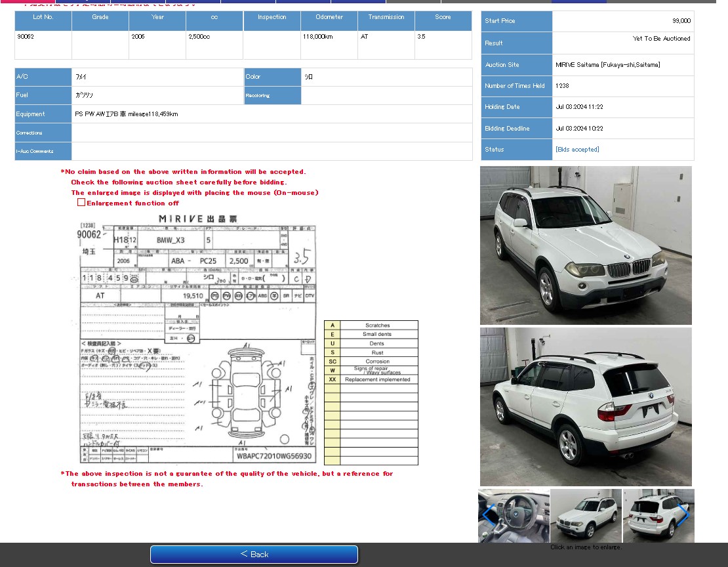Click the Click an image to enlarge caption
Screen dimensions: 728x567
[x=586, y=547]
